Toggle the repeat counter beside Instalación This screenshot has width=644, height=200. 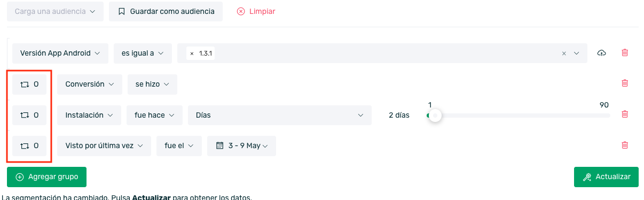(29, 115)
